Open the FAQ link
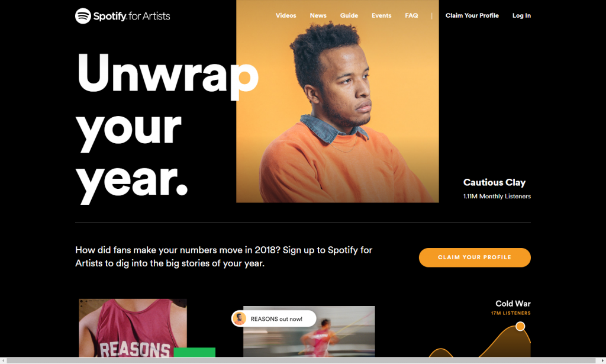Screen dimensions: 606x364 (x=411, y=15)
